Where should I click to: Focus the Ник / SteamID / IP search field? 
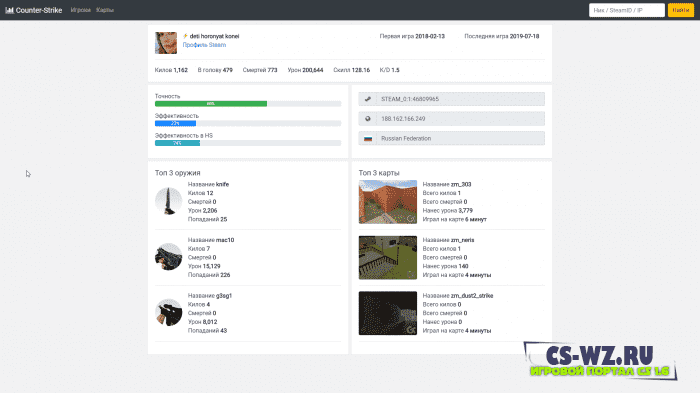[626, 10]
